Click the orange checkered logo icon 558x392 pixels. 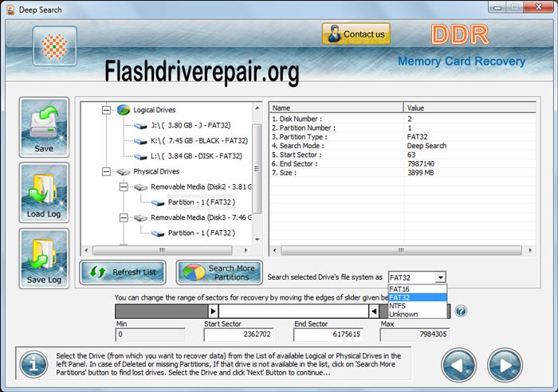click(54, 46)
